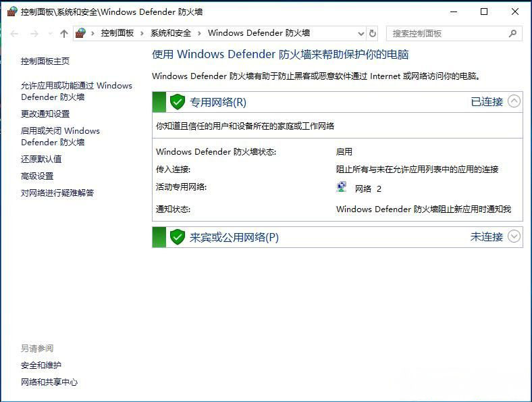Open 允许应用或功能通过 Windows Defender 防火墙

76,91
